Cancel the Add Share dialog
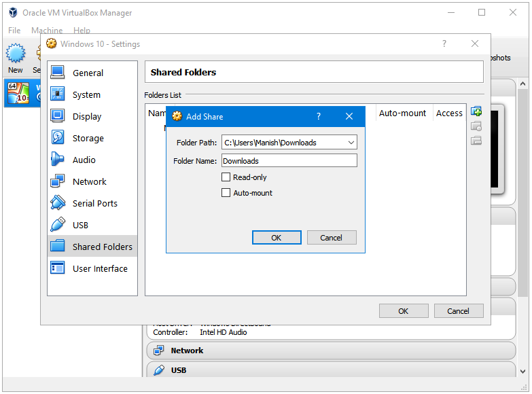 click(x=332, y=238)
